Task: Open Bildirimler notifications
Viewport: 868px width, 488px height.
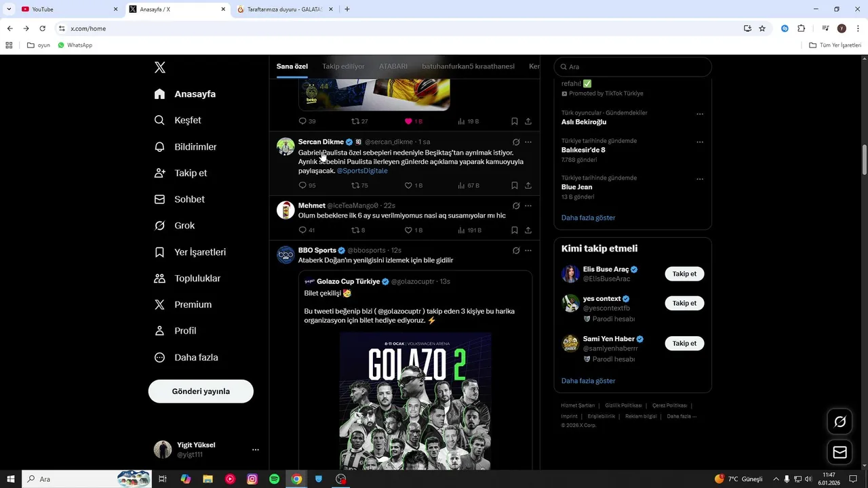Action: point(186,146)
